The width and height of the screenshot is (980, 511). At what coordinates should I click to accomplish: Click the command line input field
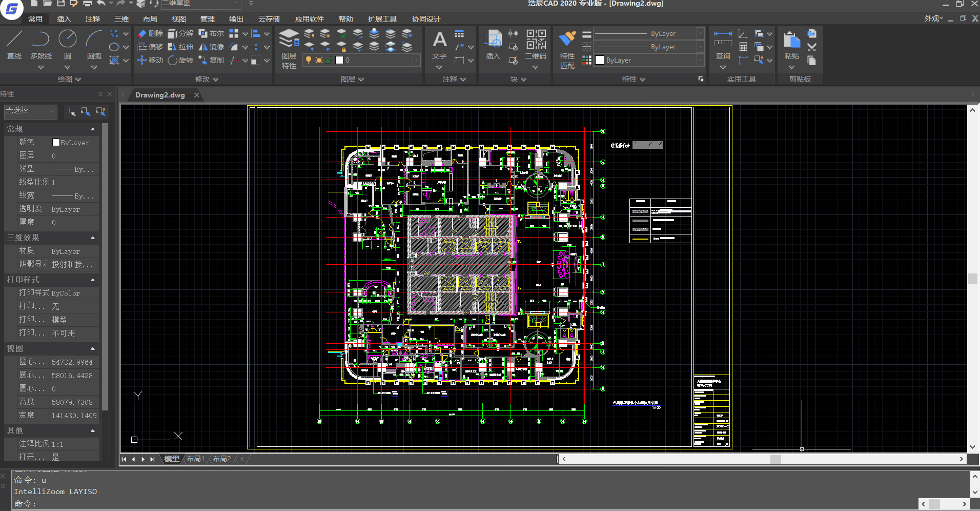pyautogui.click(x=461, y=504)
